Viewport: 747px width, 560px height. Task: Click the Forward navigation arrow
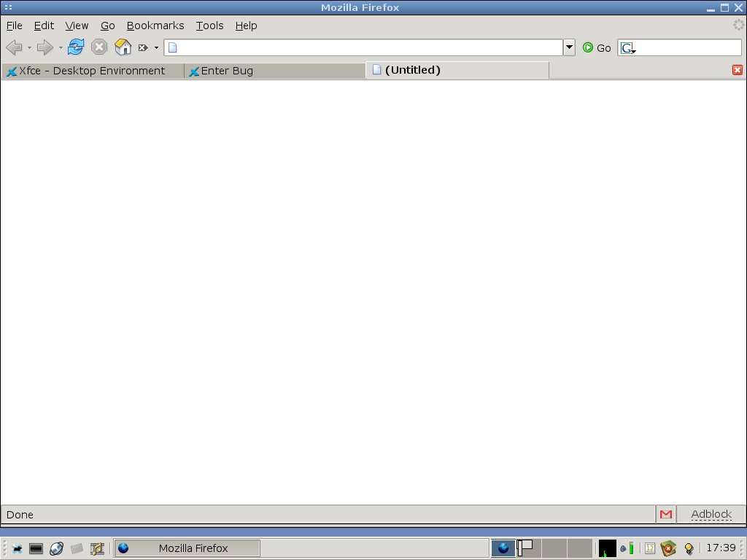point(44,47)
